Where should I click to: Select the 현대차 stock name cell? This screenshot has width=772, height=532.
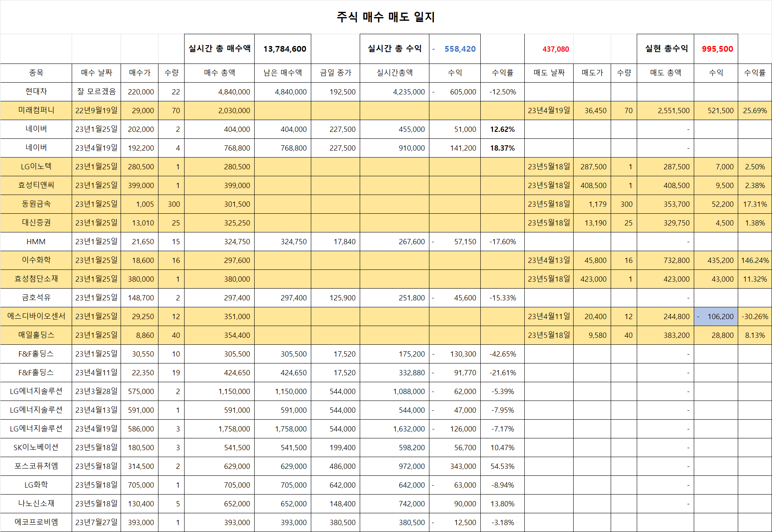point(36,92)
